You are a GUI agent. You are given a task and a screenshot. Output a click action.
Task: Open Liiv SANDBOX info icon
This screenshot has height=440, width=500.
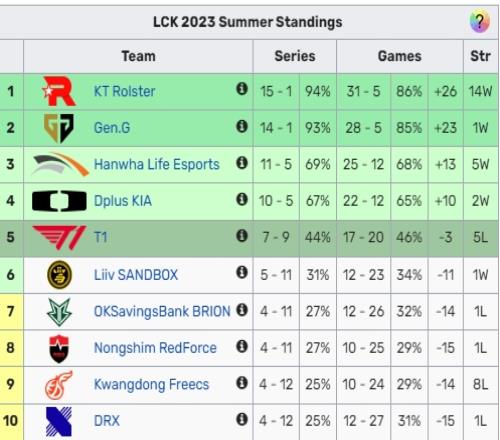(x=242, y=273)
